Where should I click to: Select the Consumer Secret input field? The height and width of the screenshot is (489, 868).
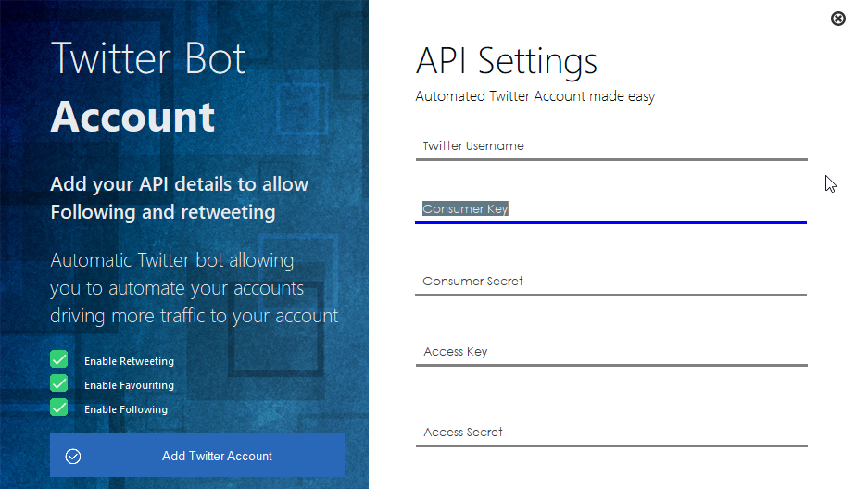pyautogui.click(x=611, y=281)
